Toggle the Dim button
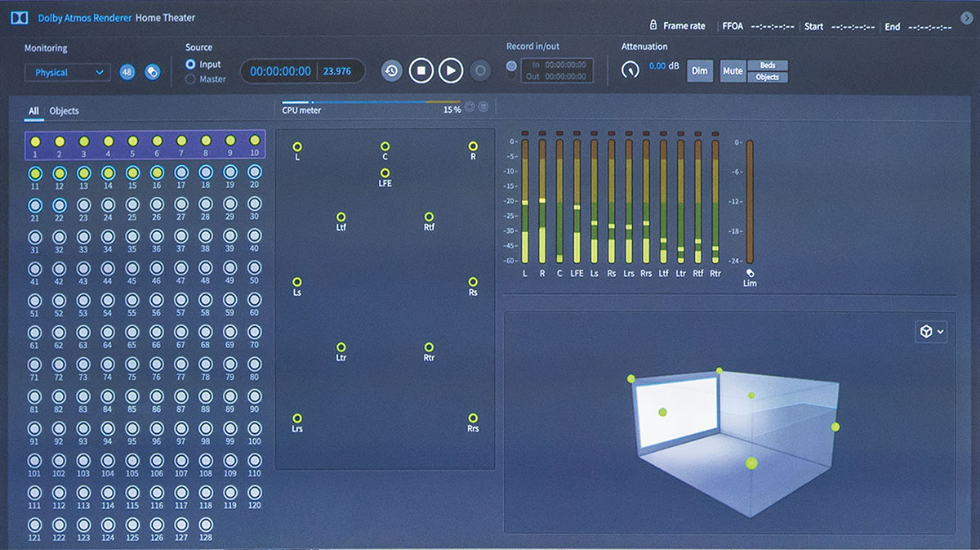Screen dimensions: 980x550 coord(700,71)
